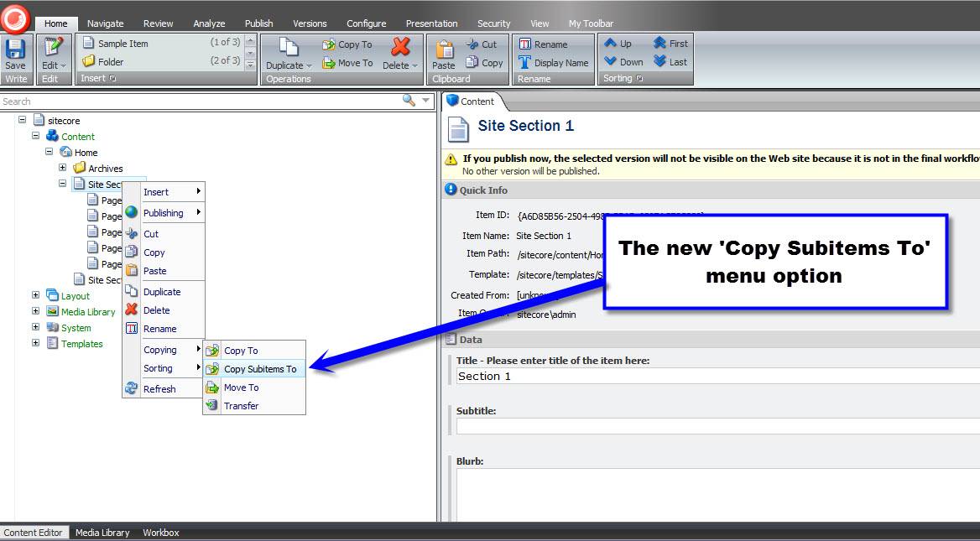Switch to the Publish ribbon tab

[258, 23]
